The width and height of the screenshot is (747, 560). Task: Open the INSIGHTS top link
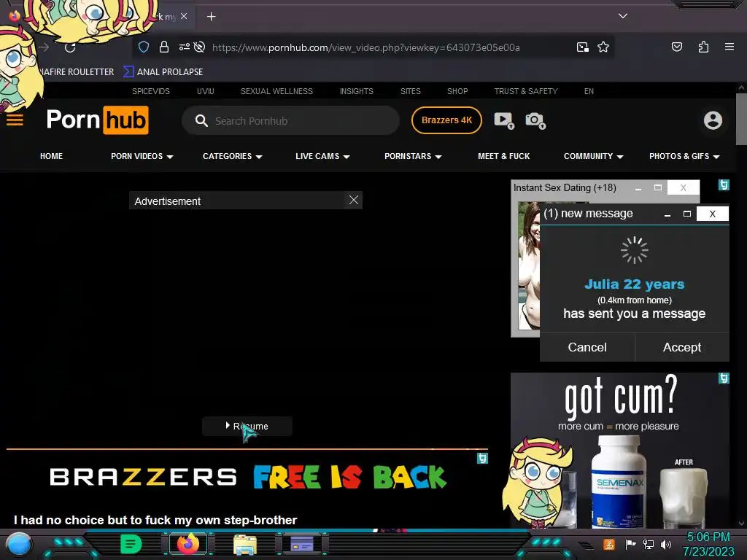coord(356,91)
